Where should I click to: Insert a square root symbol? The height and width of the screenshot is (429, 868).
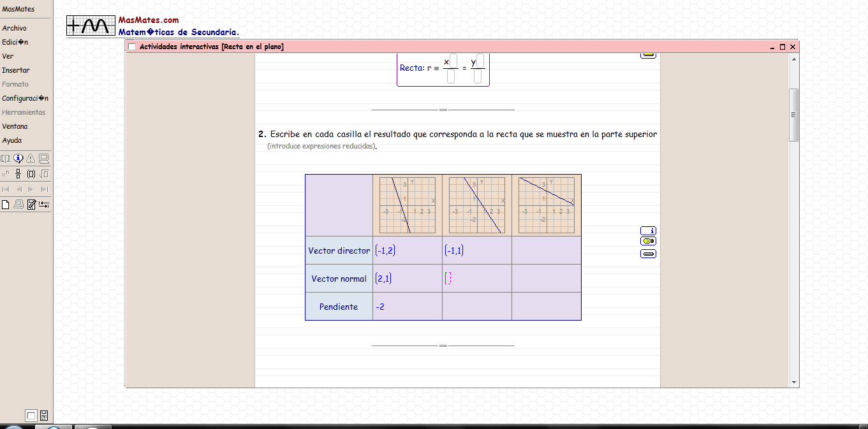click(44, 174)
